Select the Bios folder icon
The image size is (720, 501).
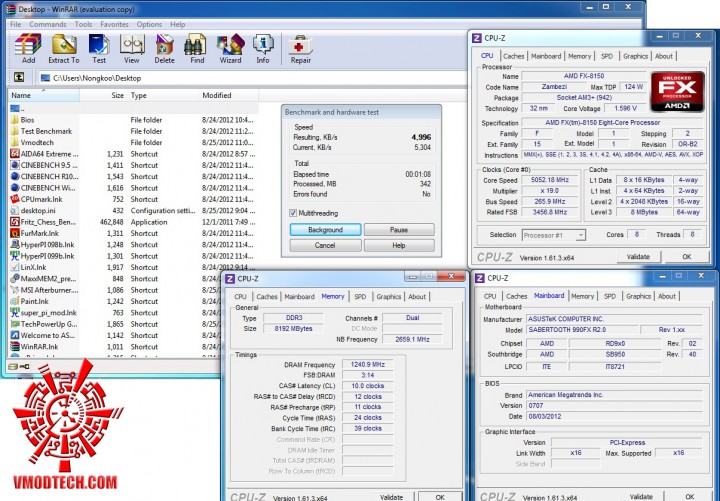pos(15,120)
